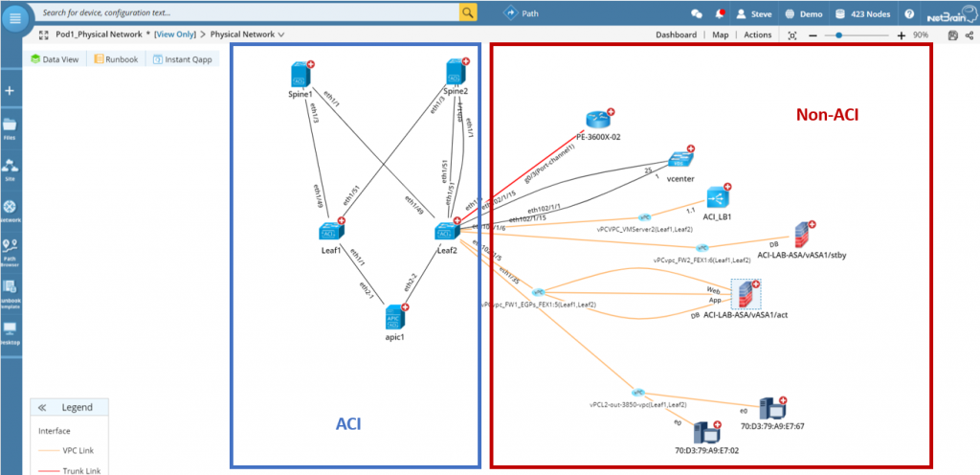Select the ACI-LAB-ASA/vASA1/stby firewall node
Image resolution: width=980 pixels, height=475 pixels.
pyautogui.click(x=803, y=236)
